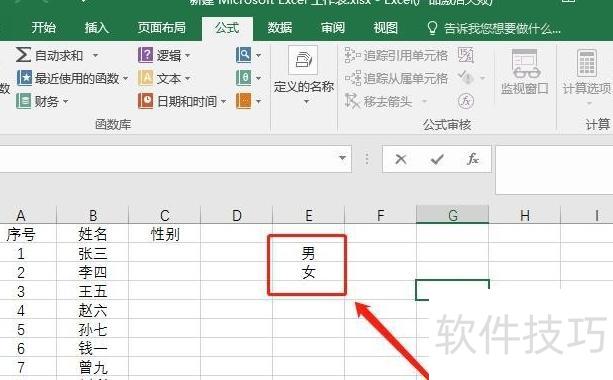Click the AutoSum sigma icon
Image resolution: width=613 pixels, height=380 pixels.
coord(23,55)
